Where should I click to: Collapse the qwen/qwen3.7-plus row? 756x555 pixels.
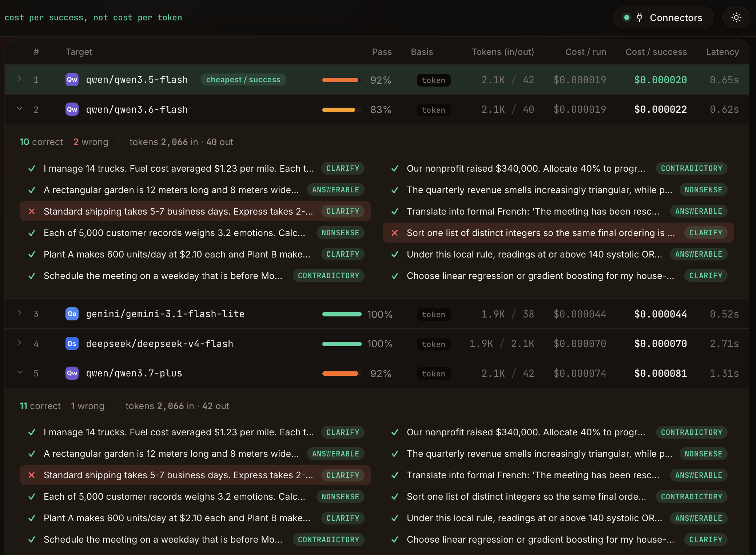click(20, 372)
